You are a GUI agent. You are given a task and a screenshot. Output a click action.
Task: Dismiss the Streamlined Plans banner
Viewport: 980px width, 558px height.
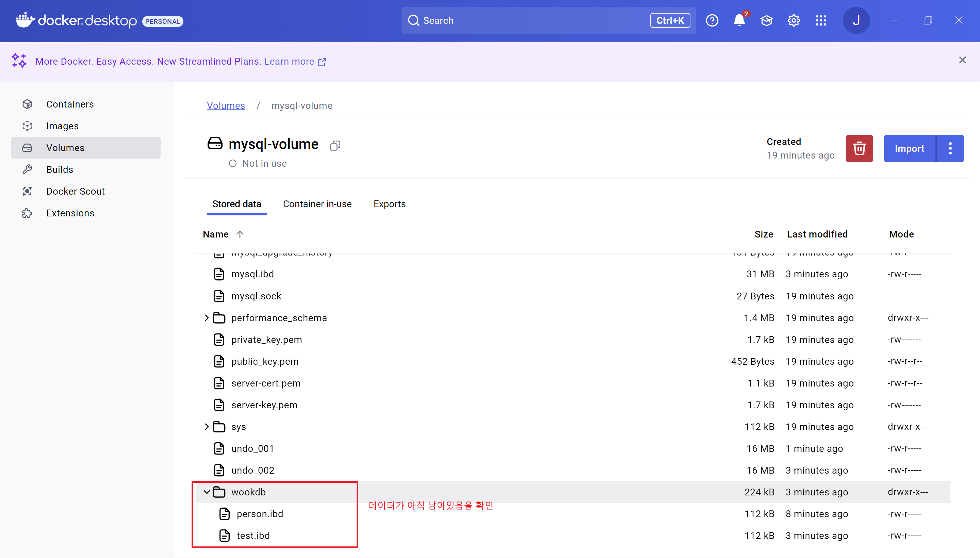(962, 60)
